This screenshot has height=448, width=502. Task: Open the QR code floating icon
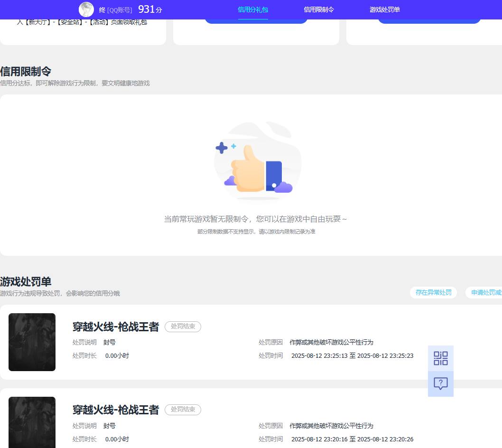pyautogui.click(x=440, y=358)
